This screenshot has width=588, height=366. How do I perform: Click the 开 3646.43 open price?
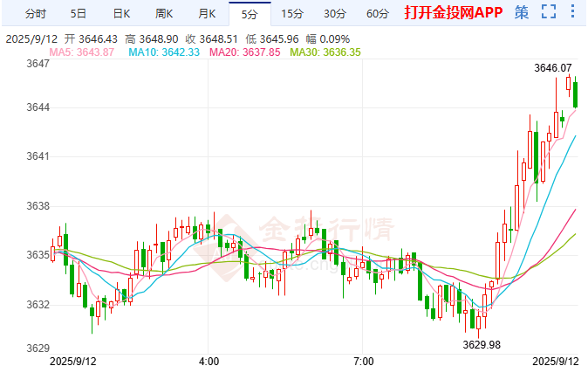(x=91, y=39)
